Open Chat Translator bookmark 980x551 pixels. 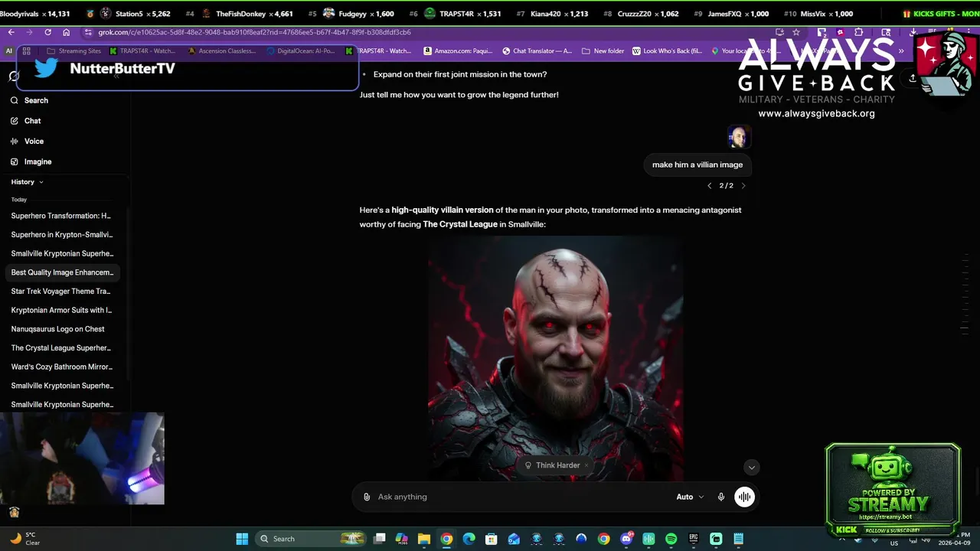point(537,51)
